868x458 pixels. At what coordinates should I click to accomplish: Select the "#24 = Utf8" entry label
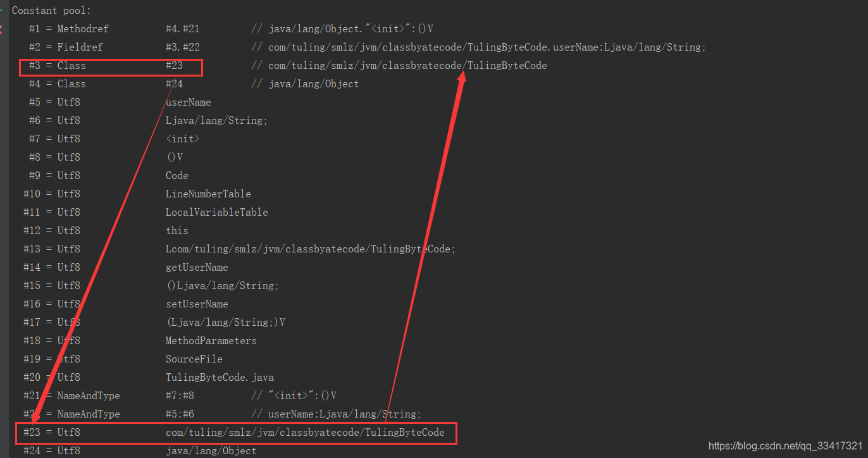(x=52, y=451)
